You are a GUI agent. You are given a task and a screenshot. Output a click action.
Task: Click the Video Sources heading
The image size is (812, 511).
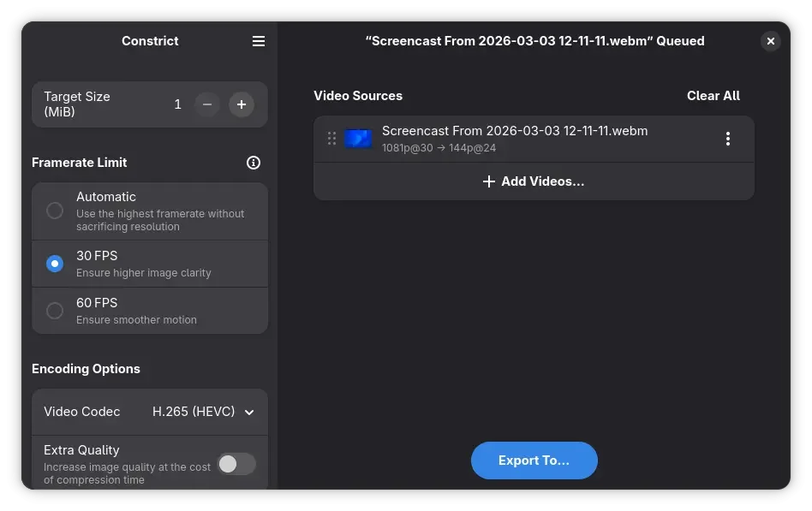358,96
